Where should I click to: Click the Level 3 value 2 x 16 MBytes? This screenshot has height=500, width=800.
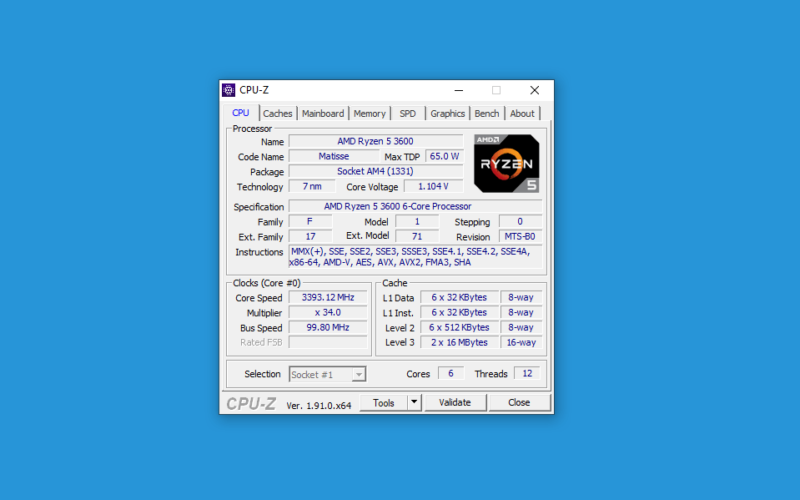(x=459, y=342)
